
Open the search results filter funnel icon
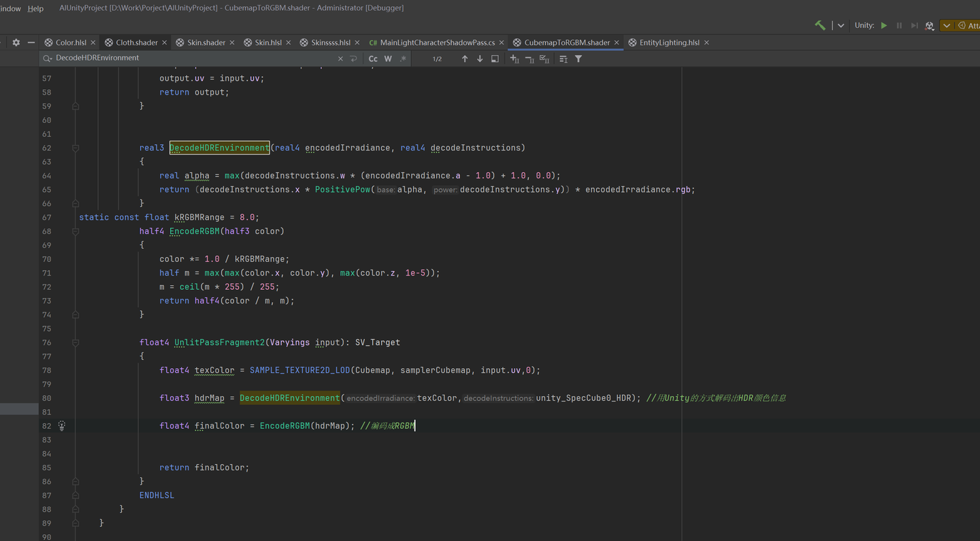click(x=578, y=59)
